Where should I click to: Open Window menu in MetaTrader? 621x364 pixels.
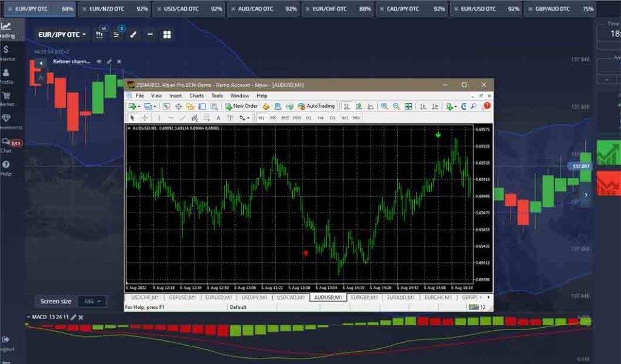tap(240, 96)
